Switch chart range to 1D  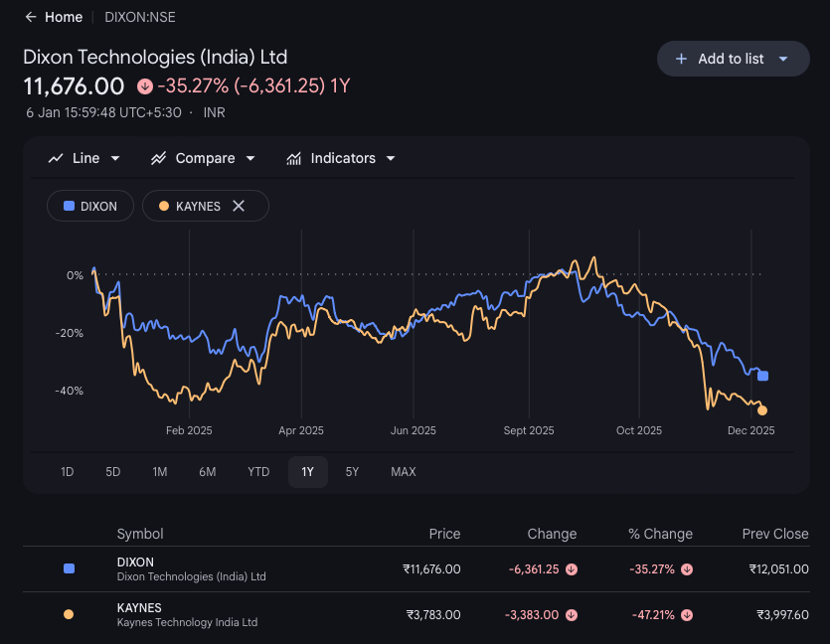68,471
